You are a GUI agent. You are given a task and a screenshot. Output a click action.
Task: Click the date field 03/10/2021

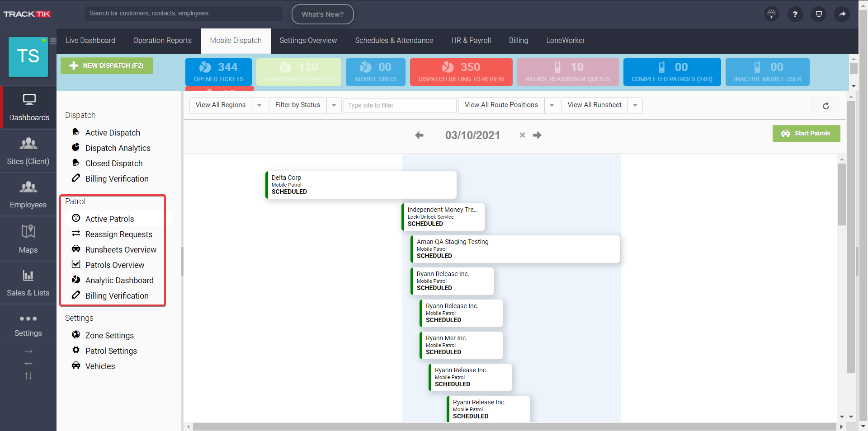point(472,135)
